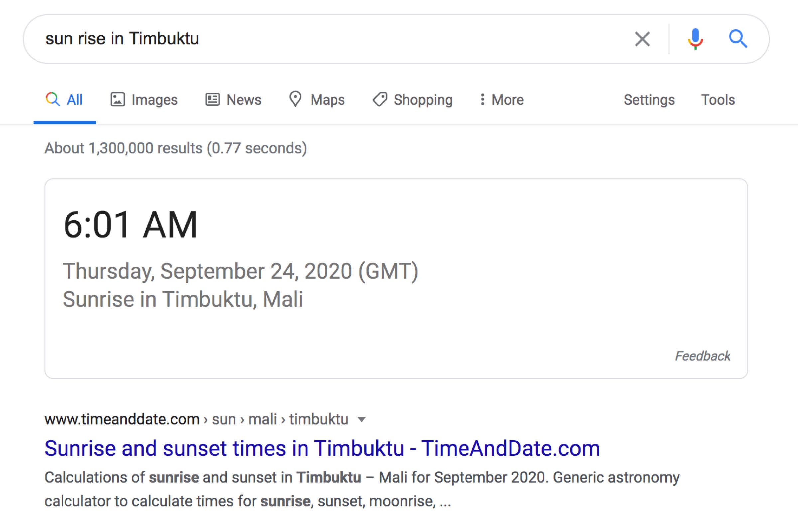Open Google search Settings

tap(649, 99)
